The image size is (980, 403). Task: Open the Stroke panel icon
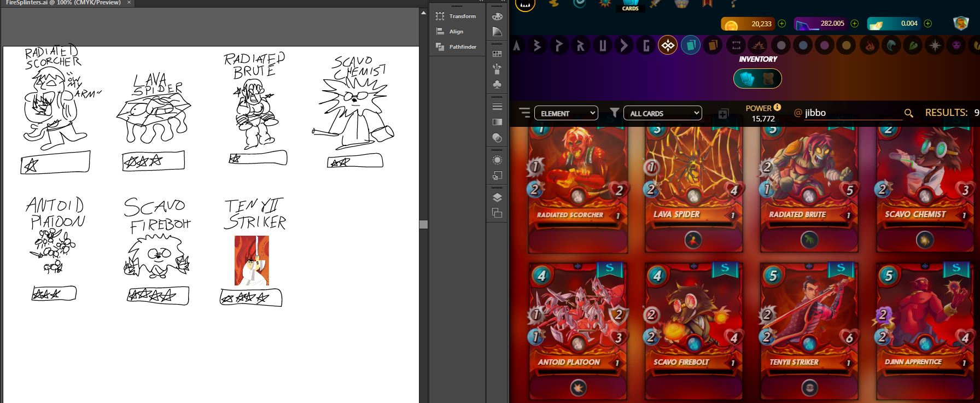click(497, 107)
